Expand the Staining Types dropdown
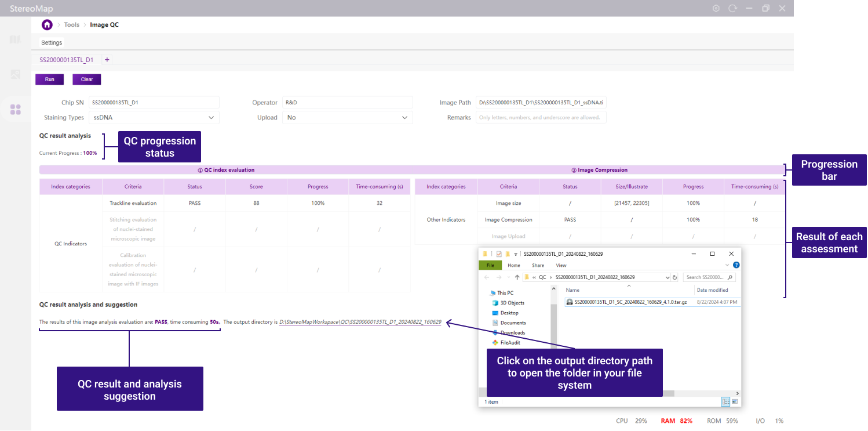Screen dimensions: 868x431 pyautogui.click(x=211, y=118)
